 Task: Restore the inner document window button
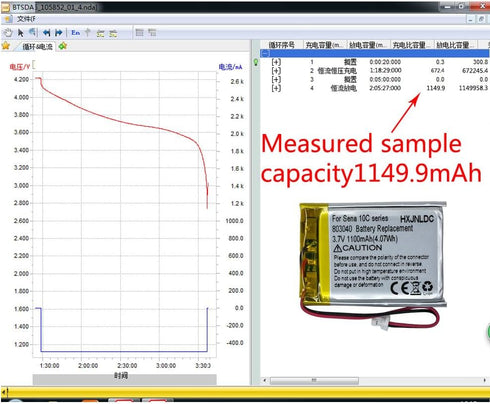pyautogui.click(x=481, y=19)
